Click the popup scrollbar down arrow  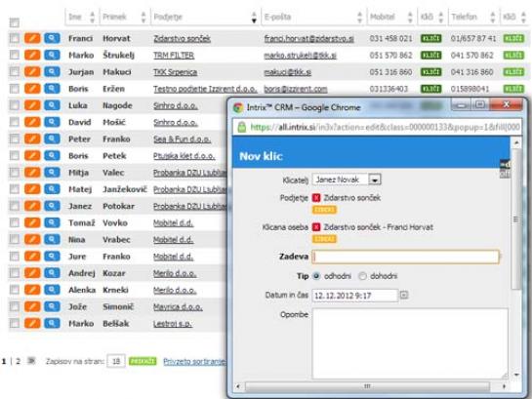[516, 375]
